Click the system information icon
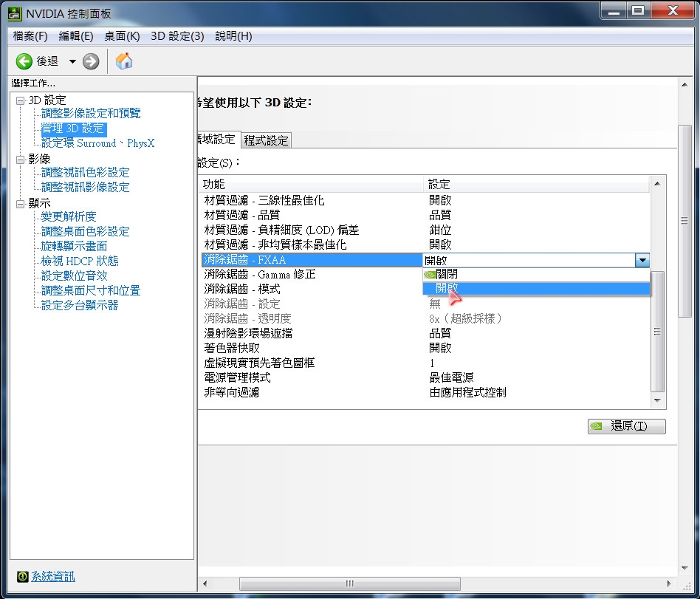The height and width of the screenshot is (599, 700). click(x=23, y=576)
